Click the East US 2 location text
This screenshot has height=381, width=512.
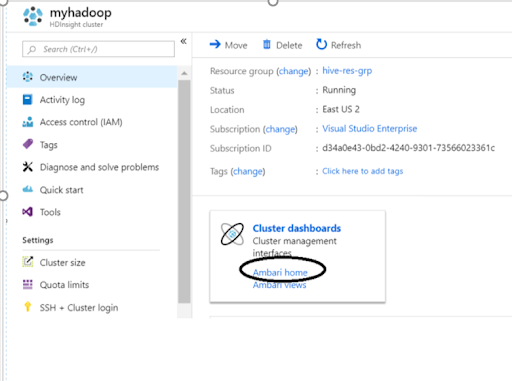coord(341,109)
